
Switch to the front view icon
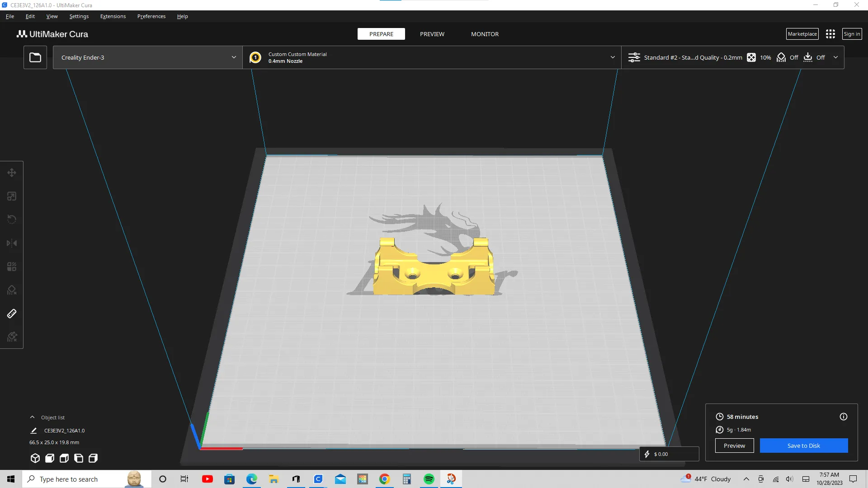pos(50,458)
